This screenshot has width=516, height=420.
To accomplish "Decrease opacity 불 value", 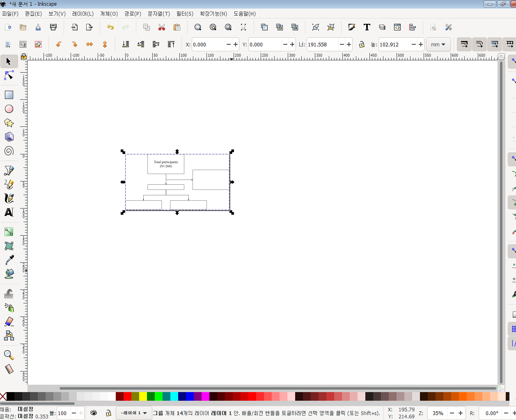I will (74, 413).
